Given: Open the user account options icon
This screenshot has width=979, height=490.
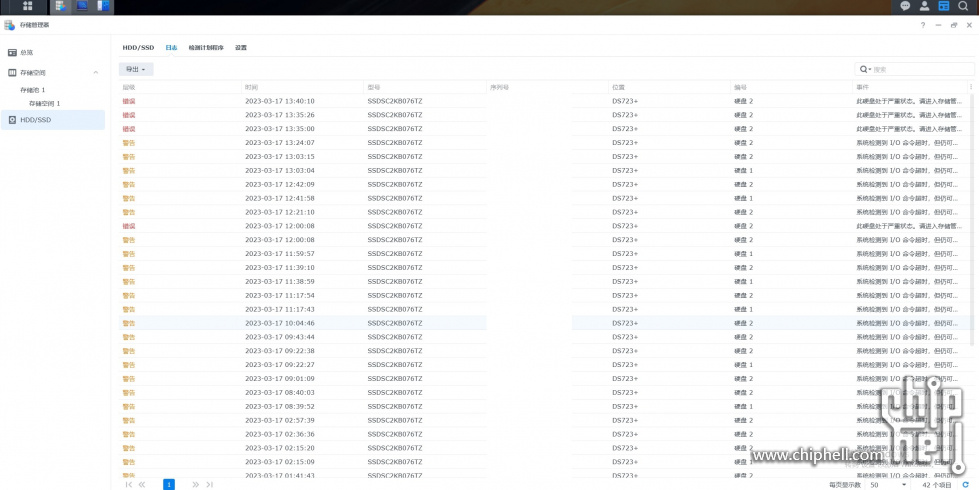Looking at the screenshot, I should point(924,6).
